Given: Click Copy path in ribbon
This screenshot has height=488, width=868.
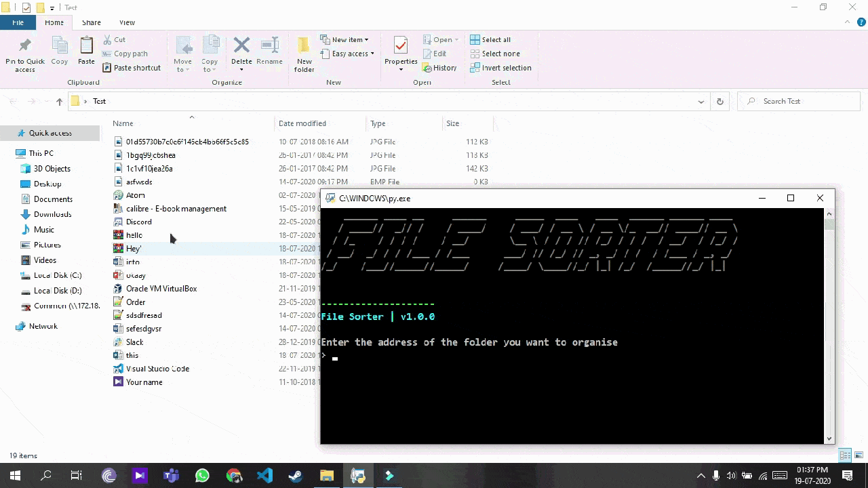Looking at the screenshot, I should (x=125, y=54).
